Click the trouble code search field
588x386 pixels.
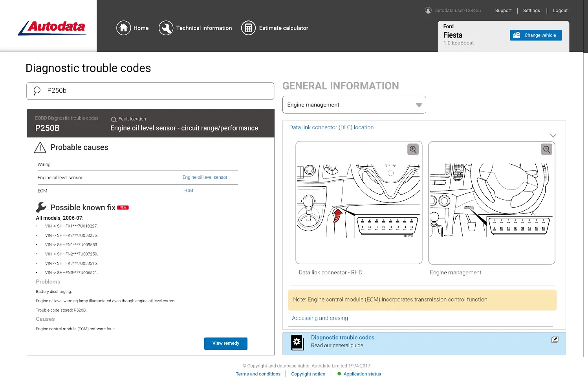click(x=150, y=91)
